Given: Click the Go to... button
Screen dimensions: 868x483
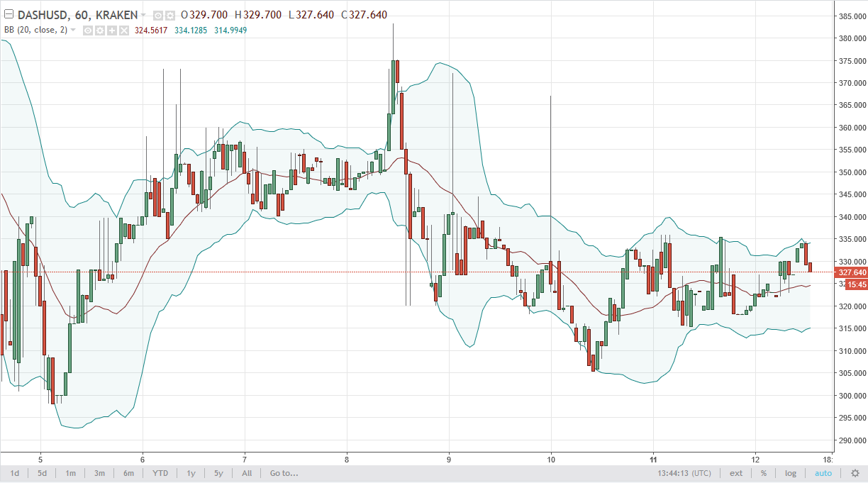Looking at the screenshot, I should pyautogui.click(x=284, y=473).
